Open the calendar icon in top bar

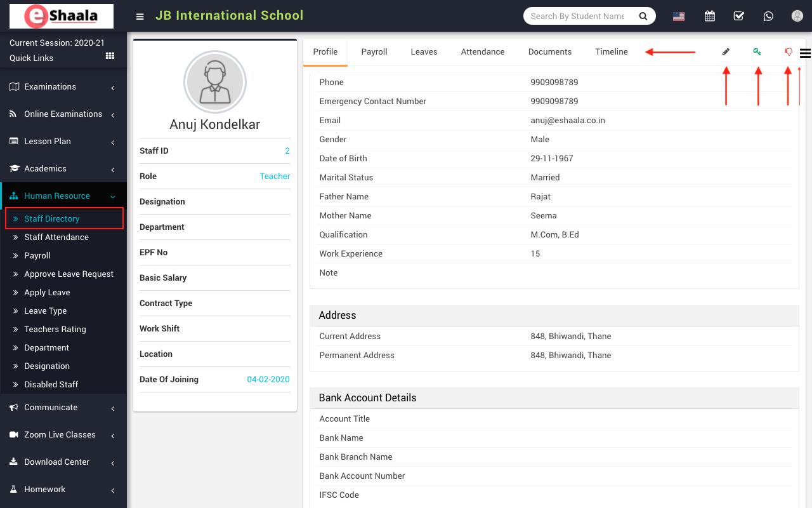click(710, 17)
